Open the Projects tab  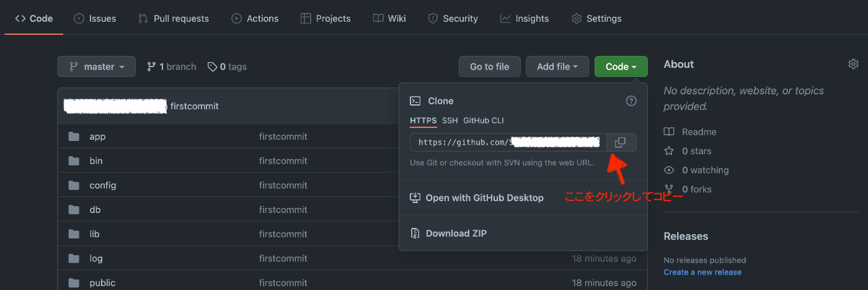(325, 18)
